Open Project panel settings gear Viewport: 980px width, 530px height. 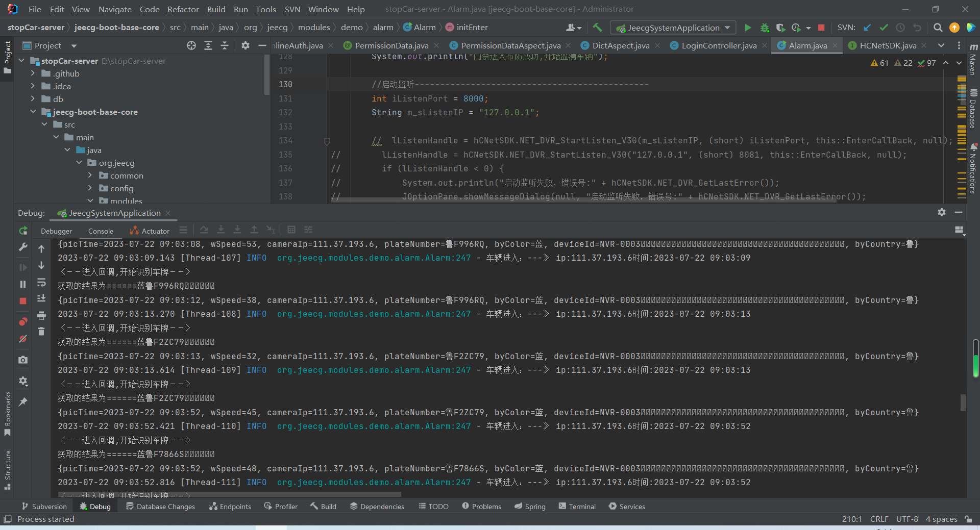(246, 45)
